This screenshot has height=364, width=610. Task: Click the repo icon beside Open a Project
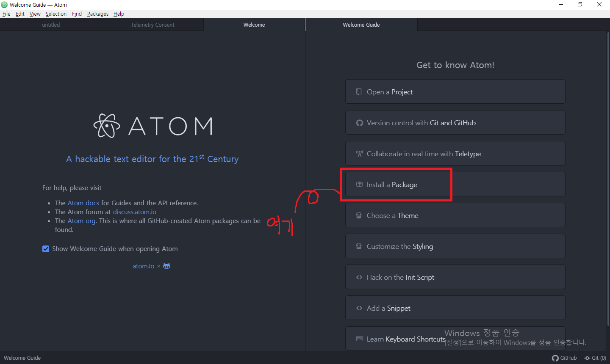tap(359, 92)
